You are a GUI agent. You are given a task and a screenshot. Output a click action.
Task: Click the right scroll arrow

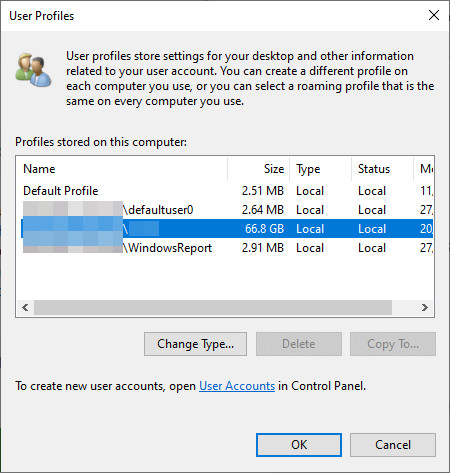pyautogui.click(x=425, y=307)
